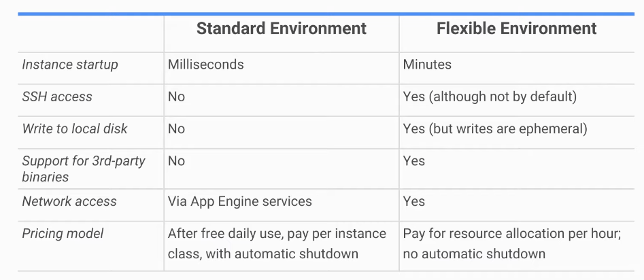The width and height of the screenshot is (644, 280).
Task: Click the Milliseconds cell
Action: pos(205,65)
